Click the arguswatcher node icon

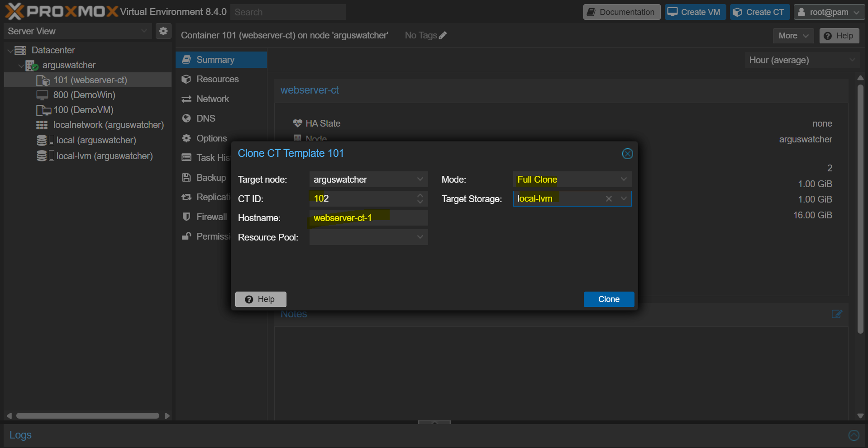click(32, 66)
